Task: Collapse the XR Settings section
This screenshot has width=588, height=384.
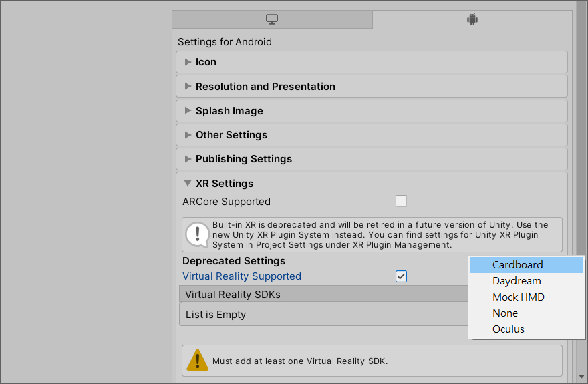Action: click(x=224, y=184)
